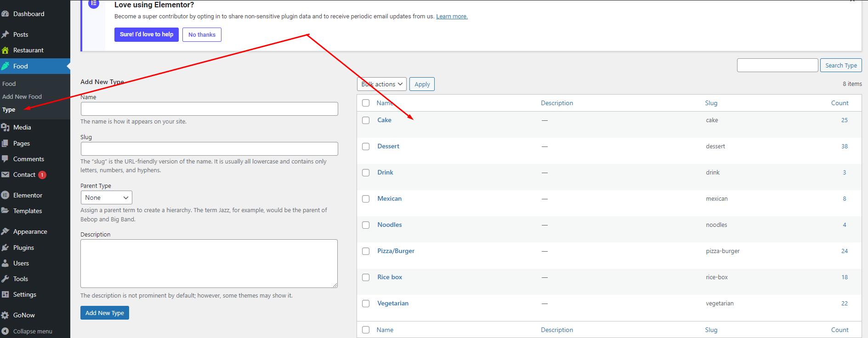The width and height of the screenshot is (868, 338).
Task: Open the Add New Food submenu item
Action: click(22, 96)
